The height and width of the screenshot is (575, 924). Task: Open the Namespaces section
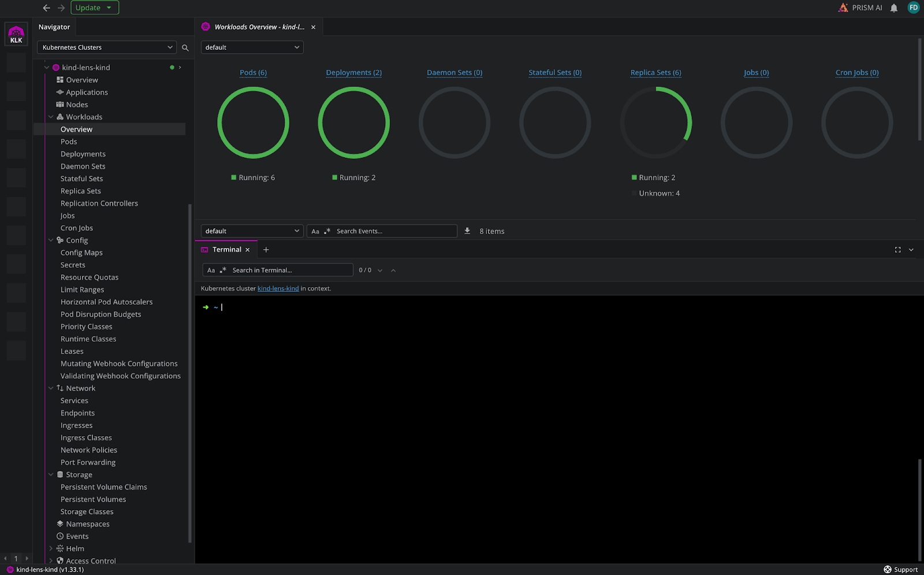[x=88, y=524]
